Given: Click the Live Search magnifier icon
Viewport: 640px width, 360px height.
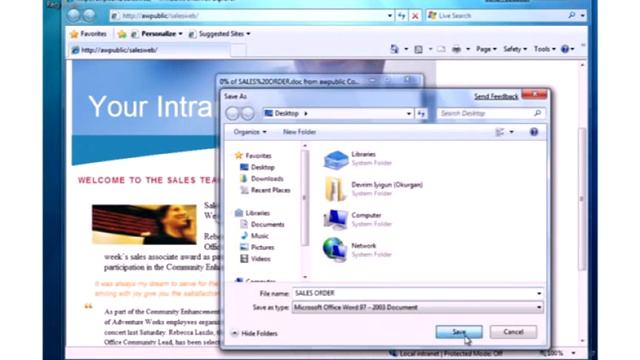Looking at the screenshot, I should (x=571, y=16).
